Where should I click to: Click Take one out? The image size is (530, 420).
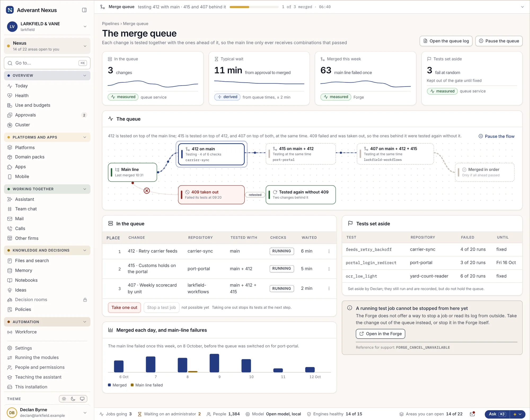[124, 307]
